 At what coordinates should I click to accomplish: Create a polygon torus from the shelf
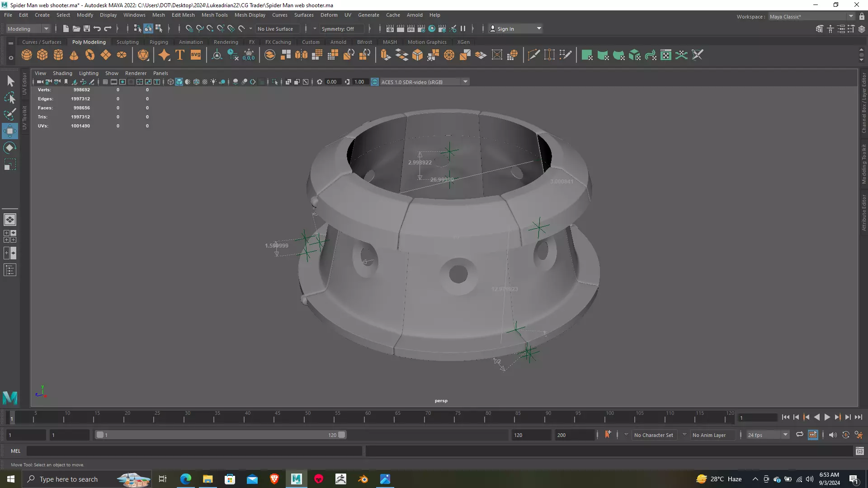(90, 55)
